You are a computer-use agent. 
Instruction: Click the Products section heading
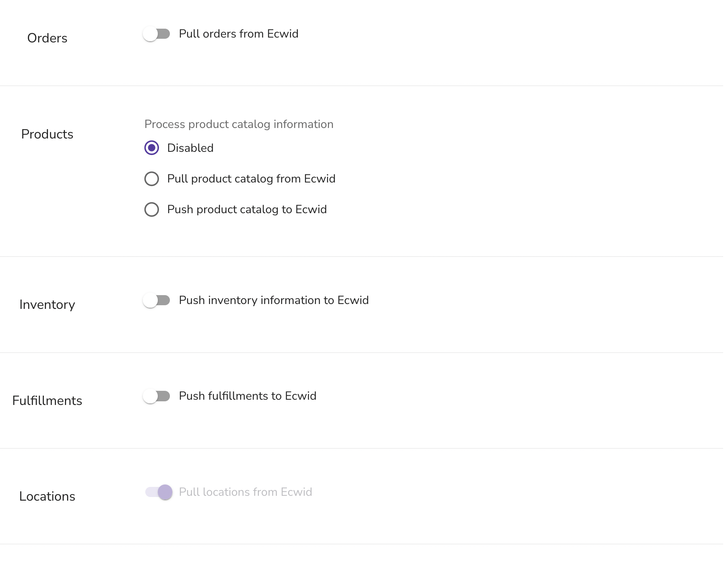(47, 134)
